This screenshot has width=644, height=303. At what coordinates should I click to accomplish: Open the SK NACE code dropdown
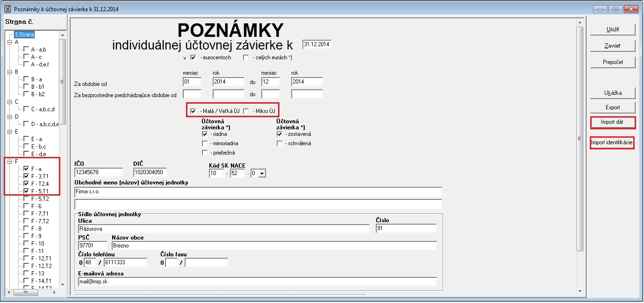pyautogui.click(x=262, y=174)
